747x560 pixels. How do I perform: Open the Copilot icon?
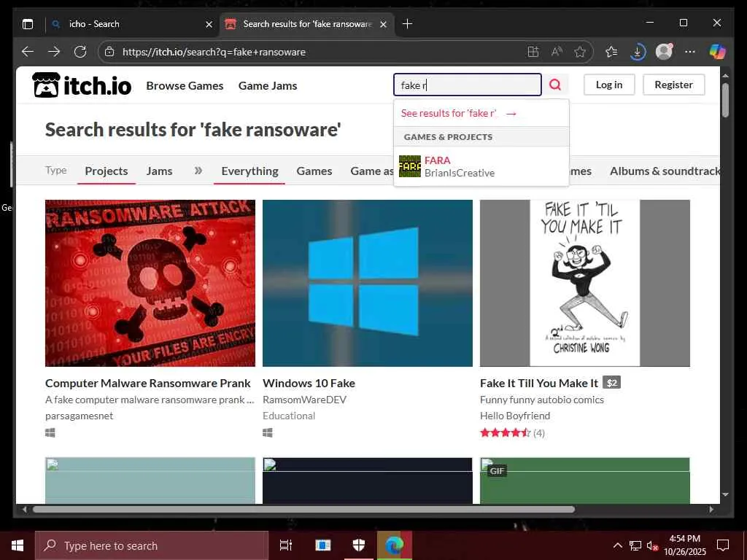pyautogui.click(x=717, y=52)
